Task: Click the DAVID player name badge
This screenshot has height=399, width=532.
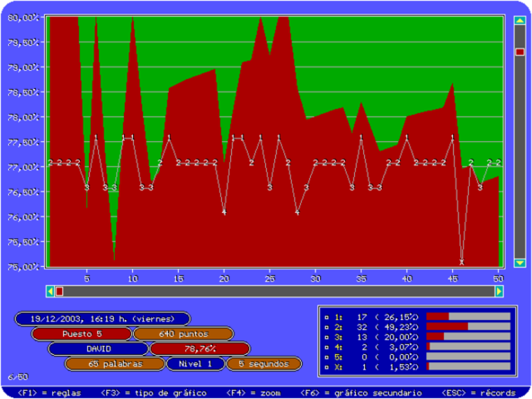Action: (99, 349)
